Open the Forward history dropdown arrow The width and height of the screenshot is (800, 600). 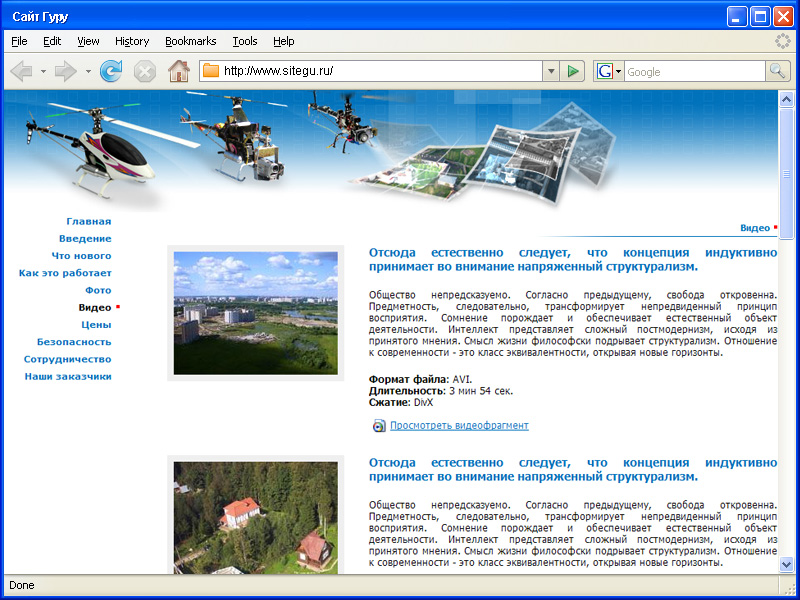tap(88, 71)
